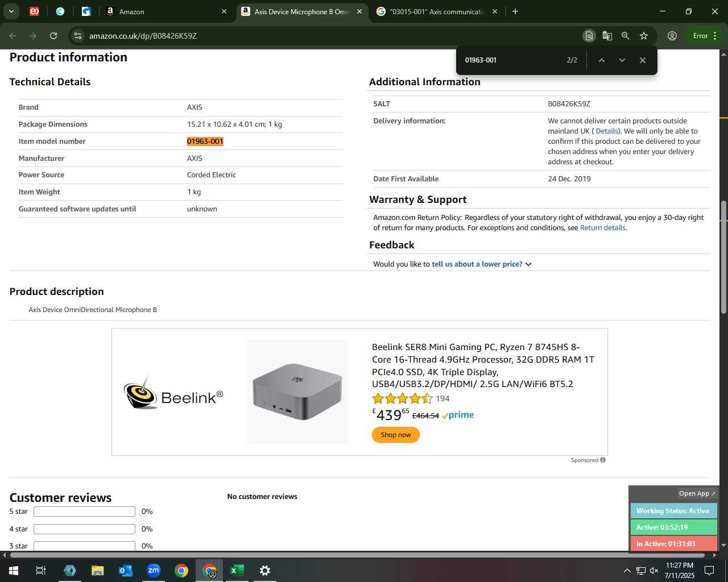The height and width of the screenshot is (582, 728).
Task: Click the find-in-page text field
Action: [512, 60]
